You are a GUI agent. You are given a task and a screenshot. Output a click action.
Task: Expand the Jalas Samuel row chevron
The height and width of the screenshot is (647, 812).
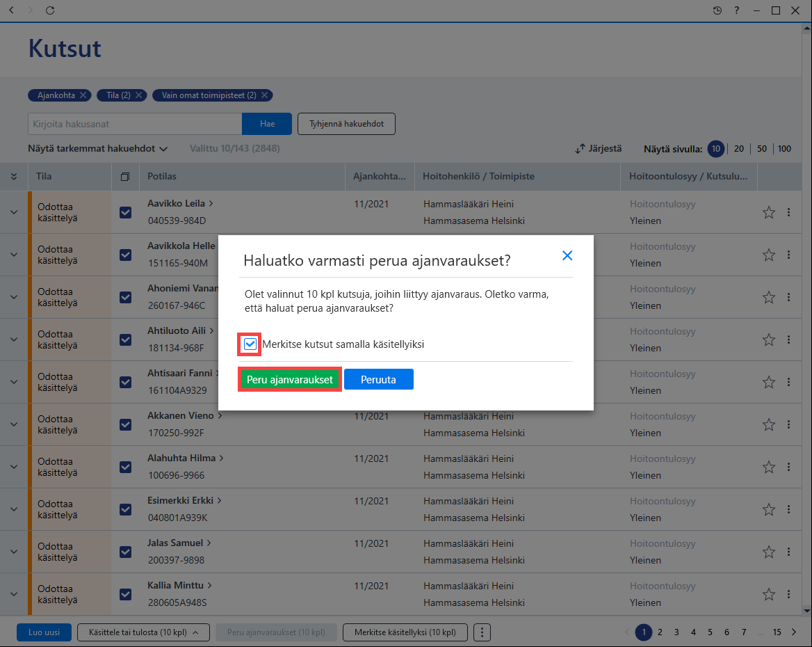(14, 552)
